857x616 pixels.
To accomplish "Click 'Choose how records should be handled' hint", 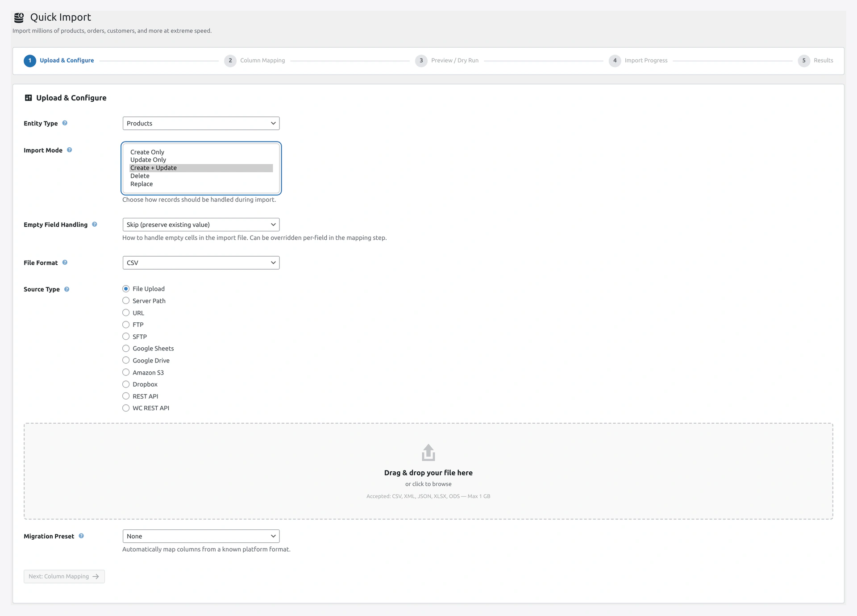I will tap(199, 200).
